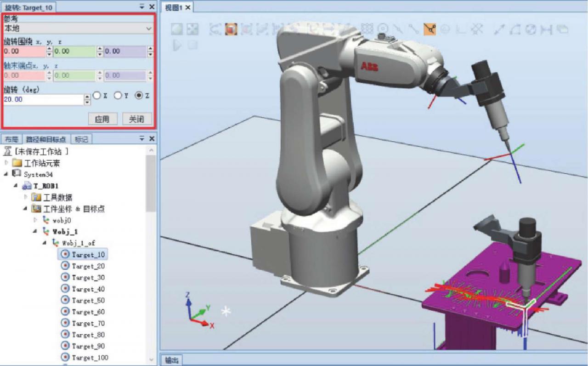Expand the wobj0 tree node
The width and height of the screenshot is (588, 366).
tap(36, 220)
